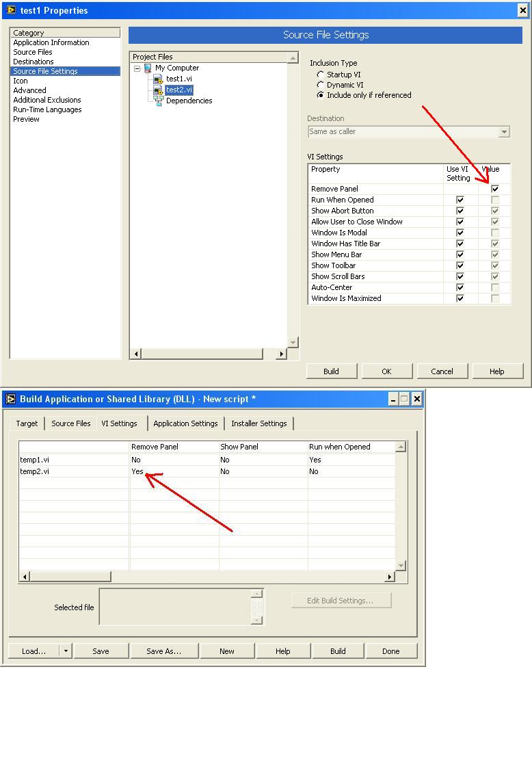Viewport: 532px width, 760px height.
Task: Toggle Use VI Setting for Run When Opened
Action: point(460,200)
